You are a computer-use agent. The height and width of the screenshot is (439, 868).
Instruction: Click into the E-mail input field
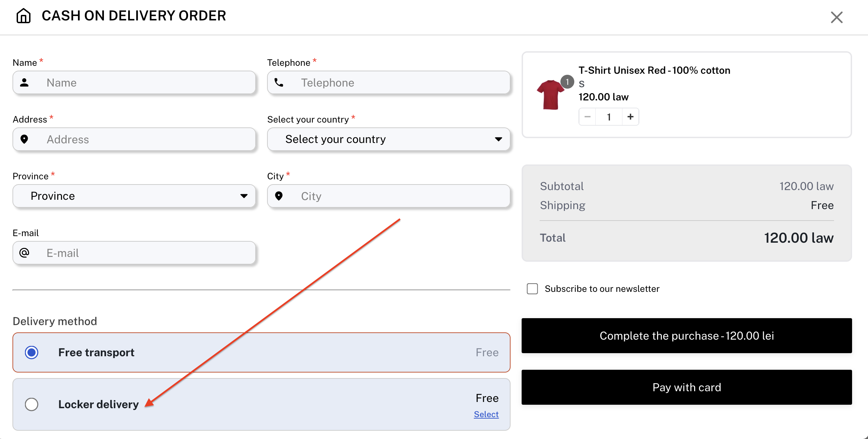pyautogui.click(x=145, y=253)
